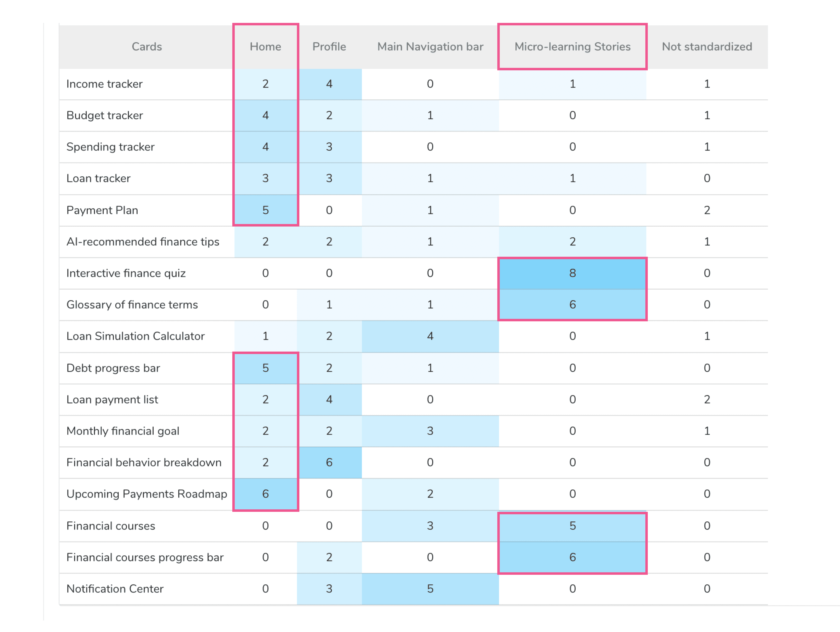Image resolution: width=840 pixels, height=632 pixels.
Task: Click Financial behavior breakdown Profile cell 6
Action: pos(329,462)
